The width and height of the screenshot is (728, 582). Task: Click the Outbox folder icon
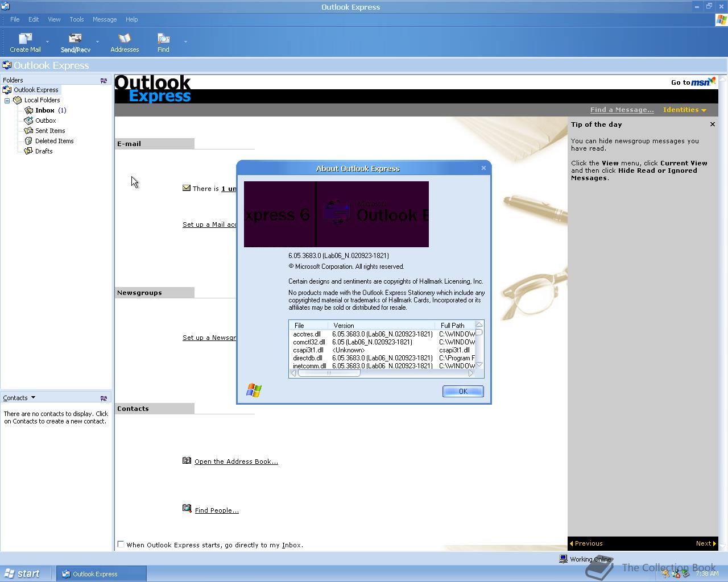[x=28, y=120]
